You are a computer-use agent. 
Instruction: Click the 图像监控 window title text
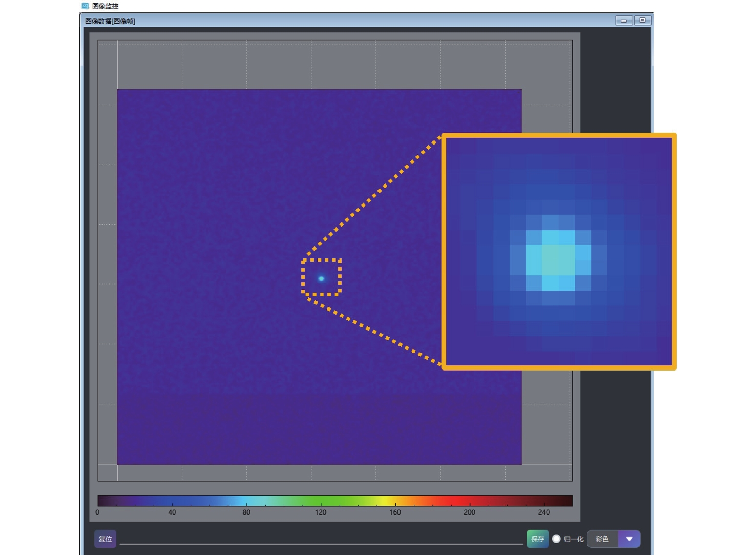coord(105,6)
